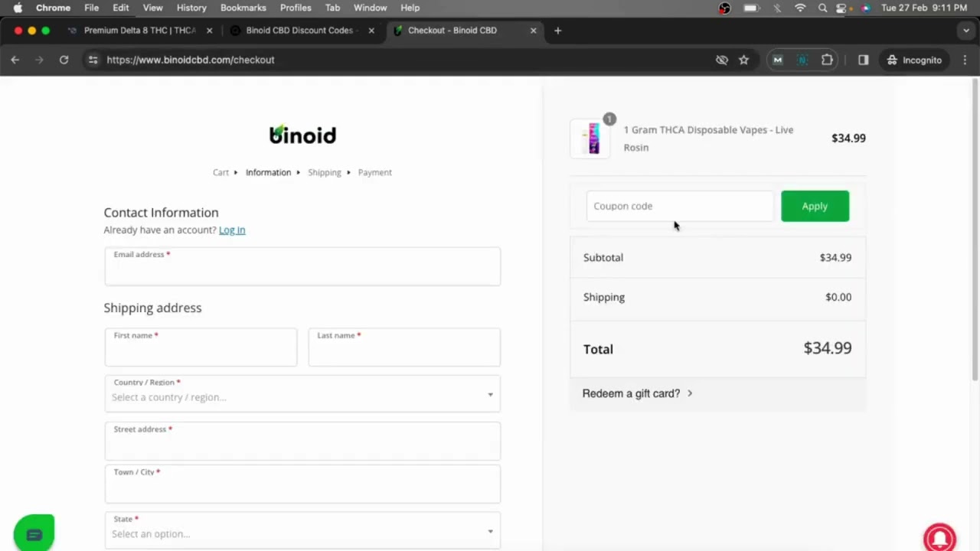Click the Bluetooth status icon
980x551 pixels.
pos(777,8)
